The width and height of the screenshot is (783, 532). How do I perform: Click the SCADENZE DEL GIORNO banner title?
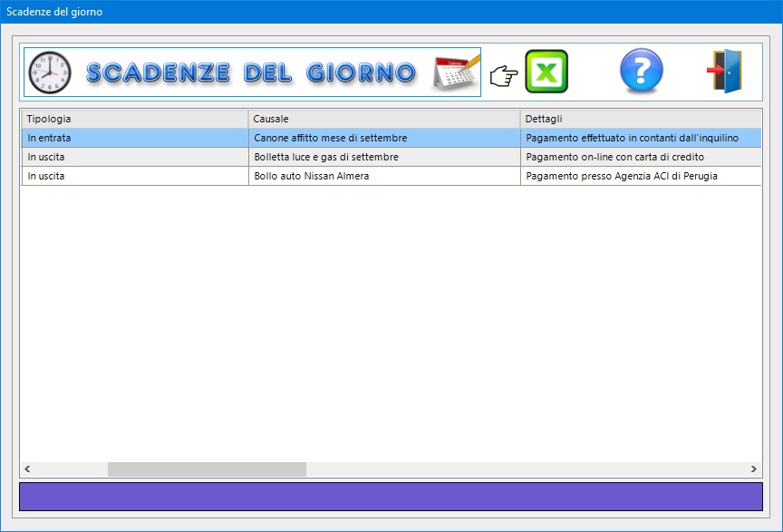(x=251, y=73)
